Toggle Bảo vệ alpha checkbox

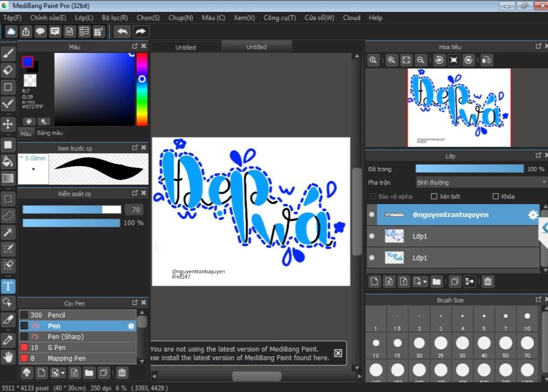pos(373,196)
